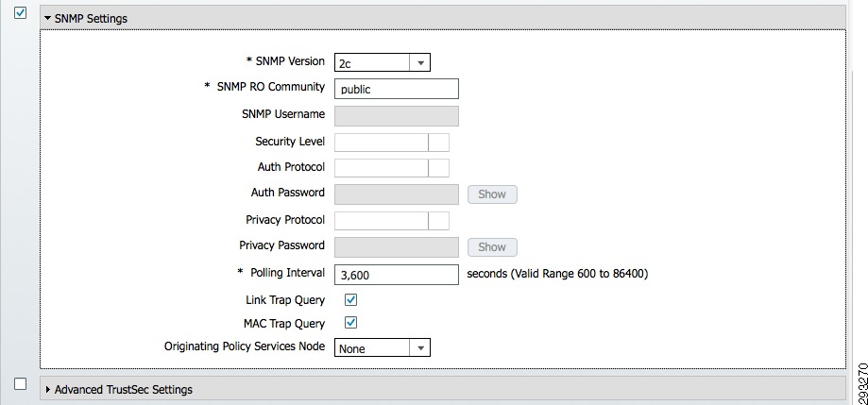
Task: Focus the SNMP RO Community field
Action: coord(397,89)
